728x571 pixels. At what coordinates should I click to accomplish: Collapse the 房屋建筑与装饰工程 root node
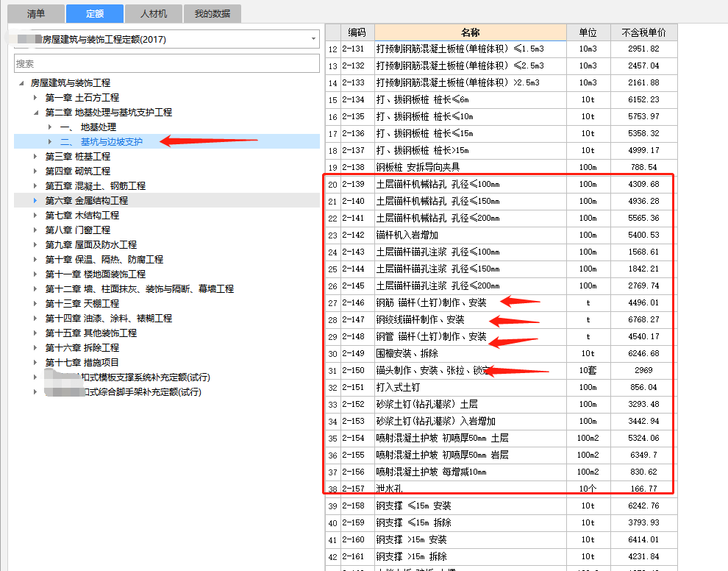pos(21,83)
